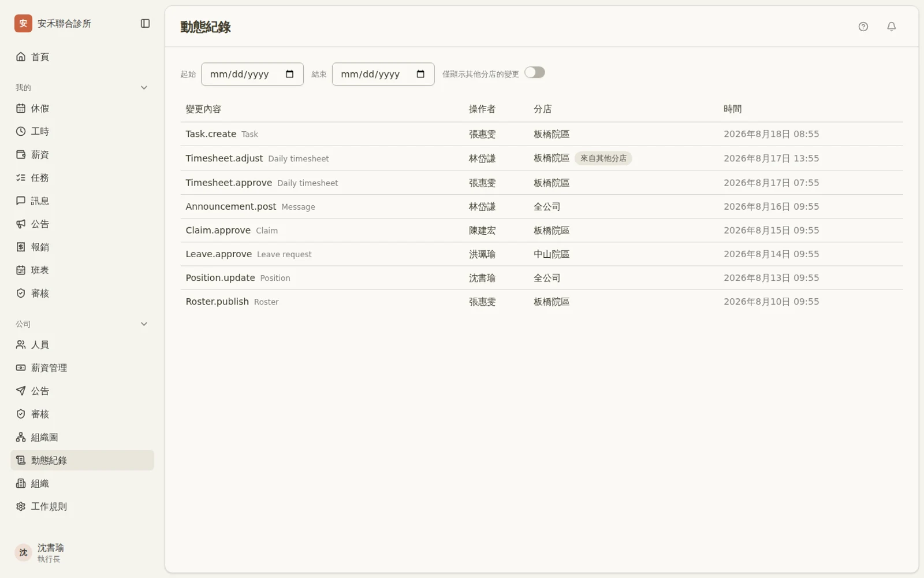The image size is (924, 578).
Task: Open the help question-mark icon
Action: (863, 27)
